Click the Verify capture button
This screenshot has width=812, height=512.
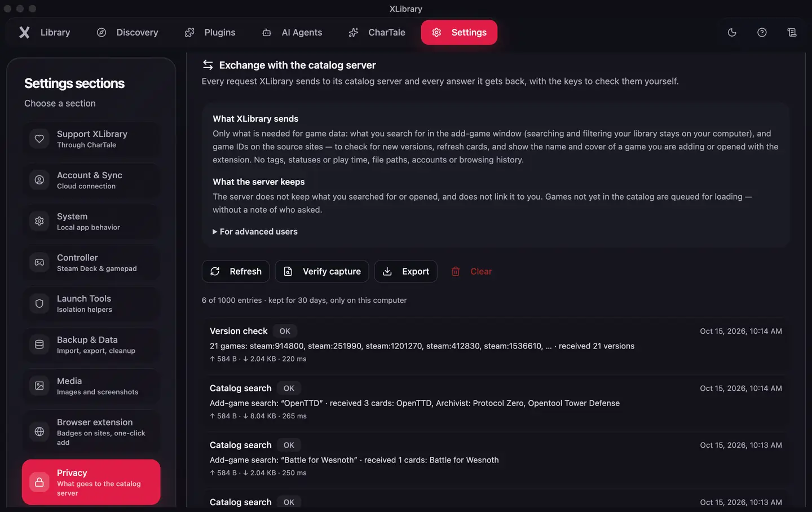click(x=322, y=271)
